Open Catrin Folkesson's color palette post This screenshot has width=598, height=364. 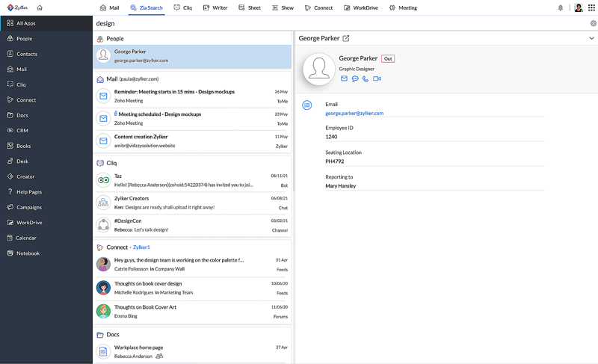click(193, 265)
